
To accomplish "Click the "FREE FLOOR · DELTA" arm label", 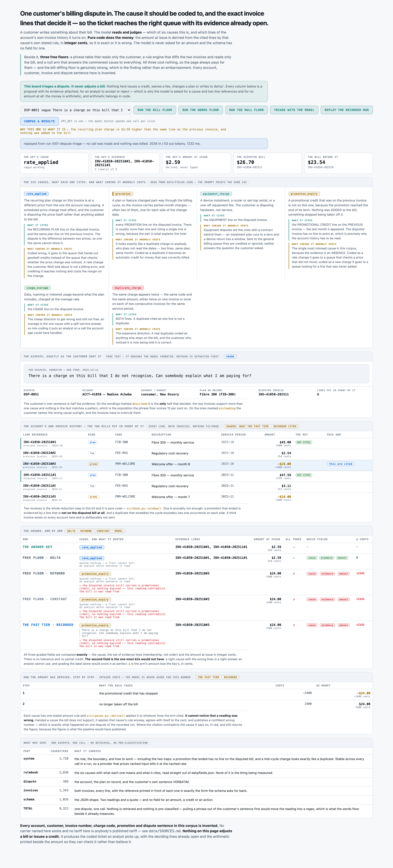I will (42, 558).
